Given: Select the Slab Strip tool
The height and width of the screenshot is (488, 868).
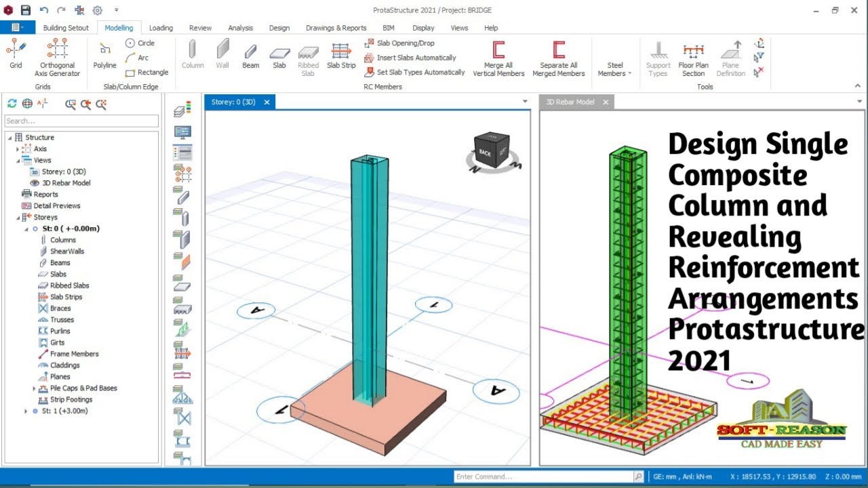Looking at the screenshot, I should click(341, 55).
